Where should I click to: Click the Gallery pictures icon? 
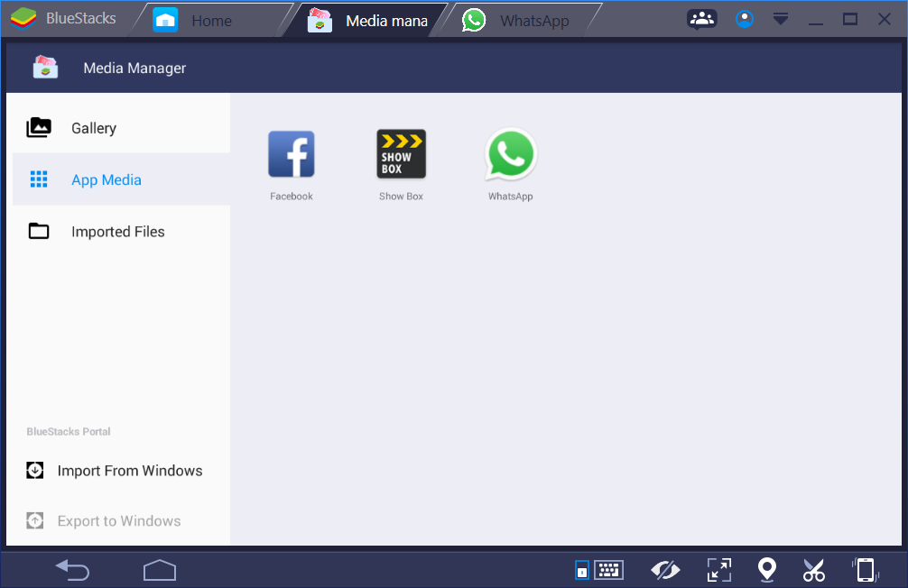coord(39,127)
